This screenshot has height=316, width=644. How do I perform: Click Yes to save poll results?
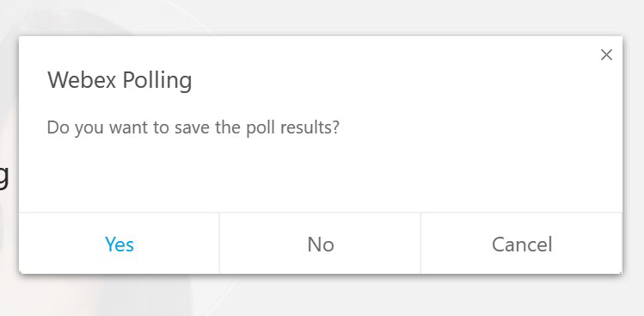[120, 244]
